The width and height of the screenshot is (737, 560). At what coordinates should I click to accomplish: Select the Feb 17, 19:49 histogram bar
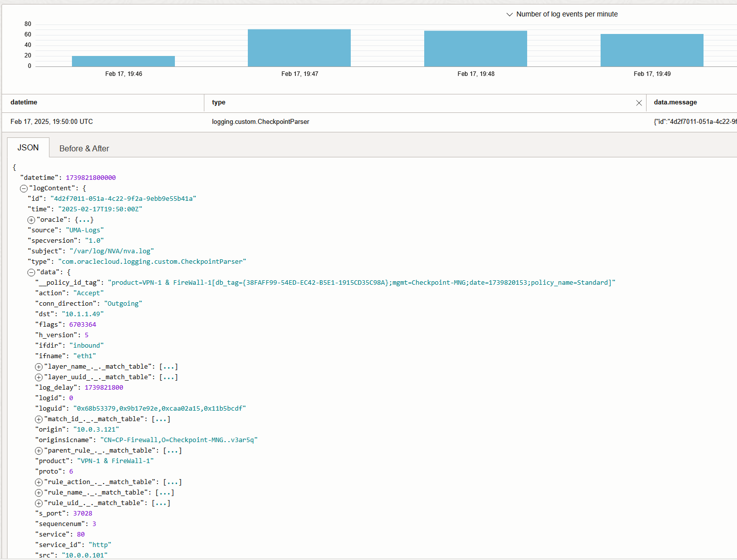(x=652, y=50)
